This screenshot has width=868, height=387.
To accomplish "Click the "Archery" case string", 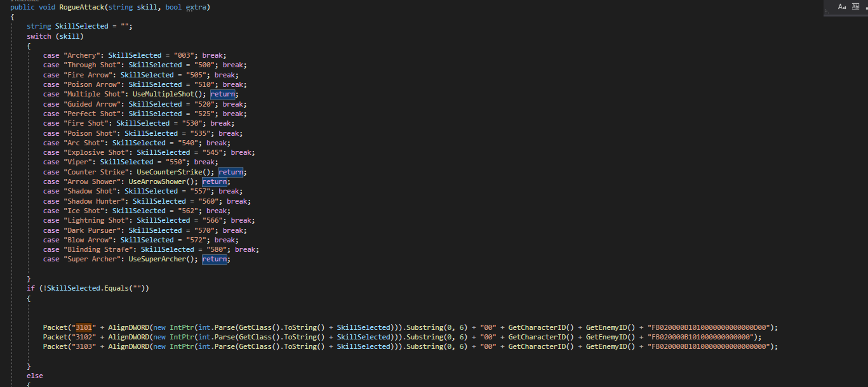I will click(x=82, y=55).
